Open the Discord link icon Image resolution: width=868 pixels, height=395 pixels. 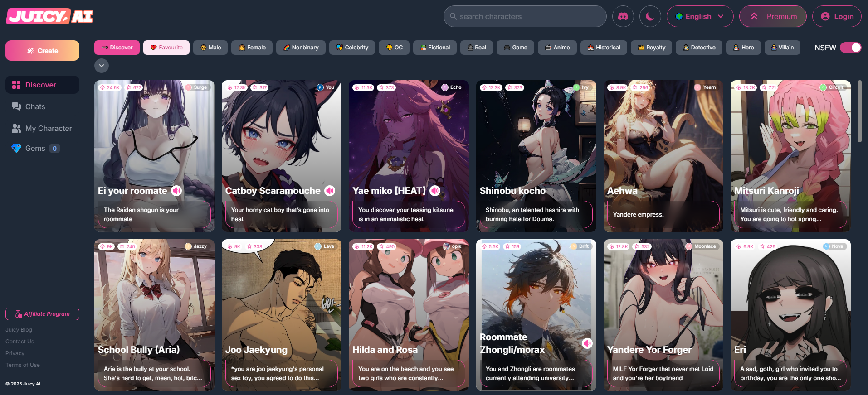pos(623,16)
